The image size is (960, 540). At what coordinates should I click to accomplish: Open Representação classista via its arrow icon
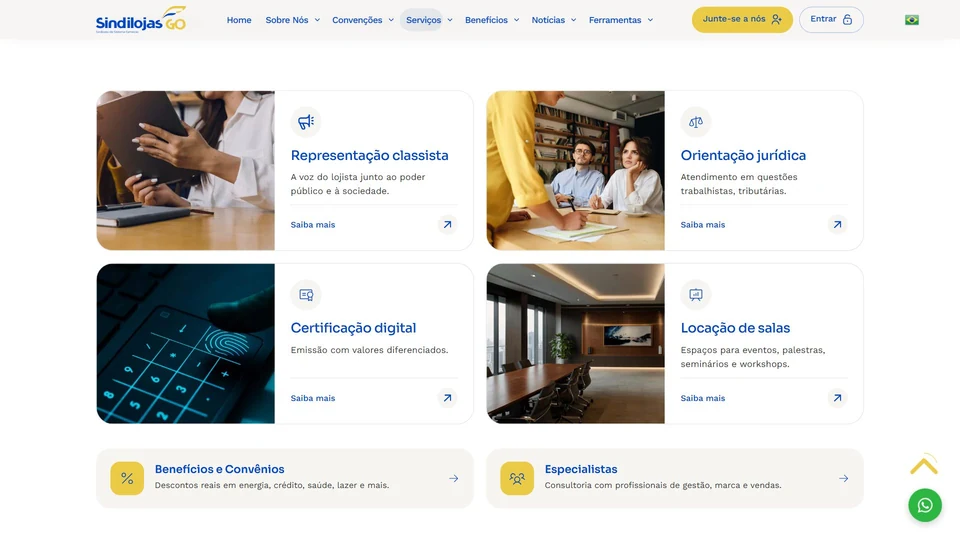448,225
